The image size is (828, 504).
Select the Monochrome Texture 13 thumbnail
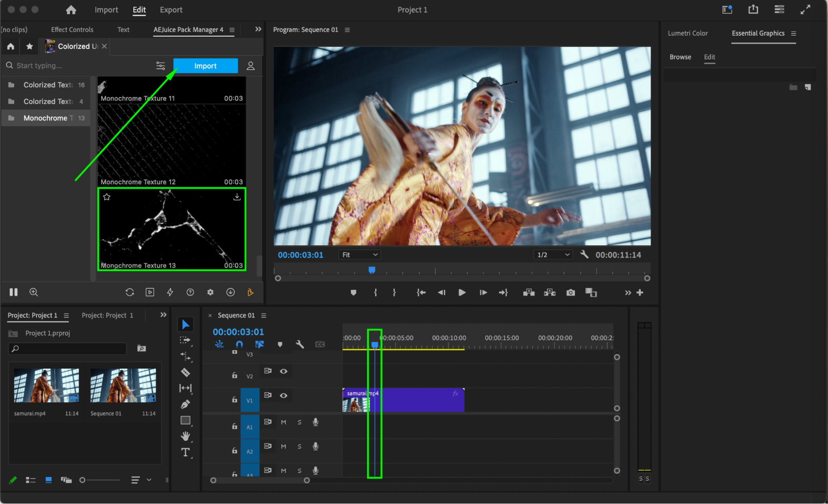point(172,229)
